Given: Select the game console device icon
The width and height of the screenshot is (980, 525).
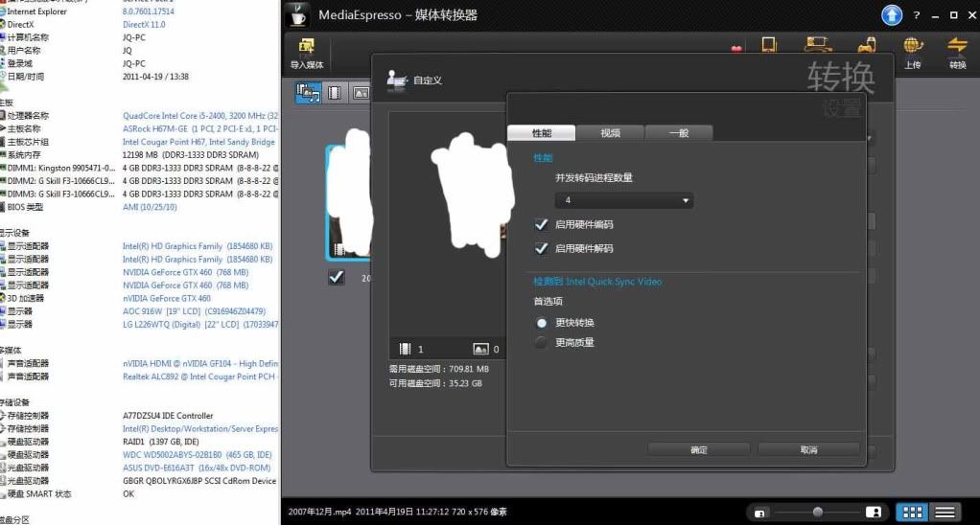Looking at the screenshot, I should tap(866, 45).
